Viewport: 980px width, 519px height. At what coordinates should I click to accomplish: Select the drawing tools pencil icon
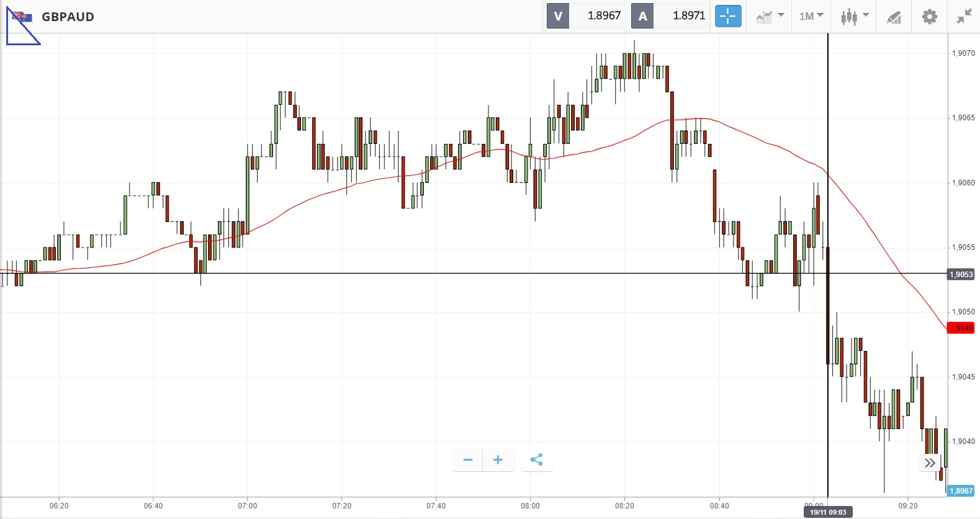point(894,17)
